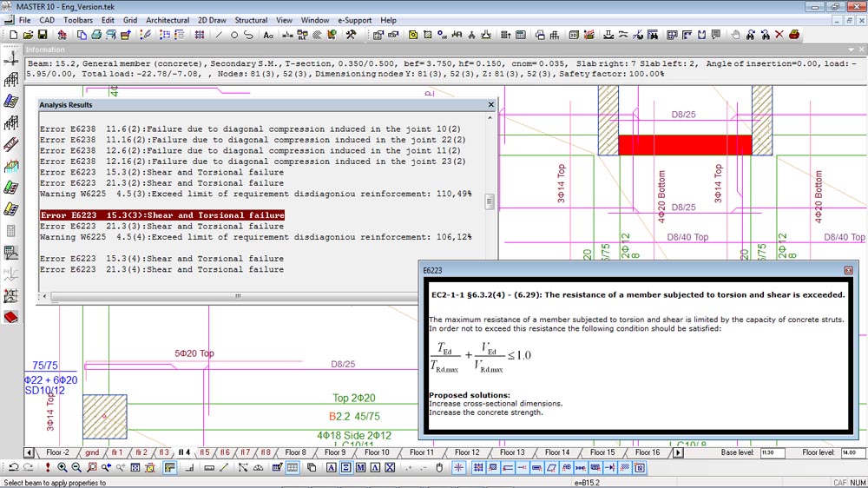Toggle the snowflake snap button
The width and height of the screenshot is (868, 488).
tap(458, 468)
